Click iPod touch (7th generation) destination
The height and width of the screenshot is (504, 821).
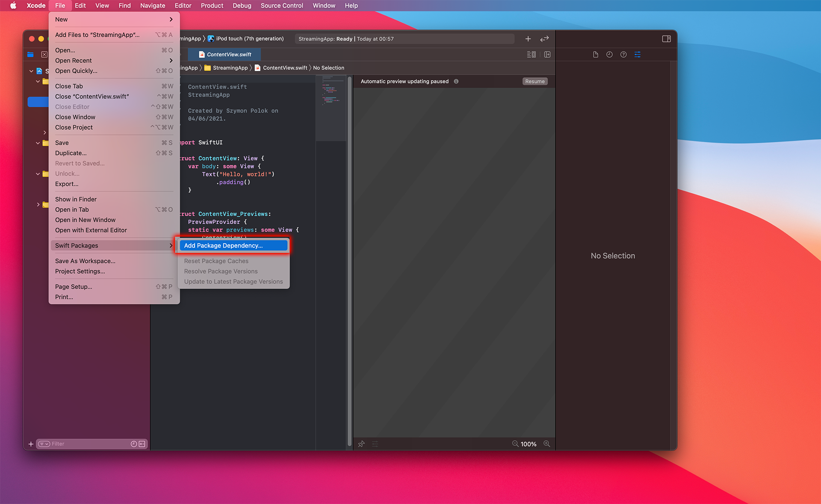point(245,38)
